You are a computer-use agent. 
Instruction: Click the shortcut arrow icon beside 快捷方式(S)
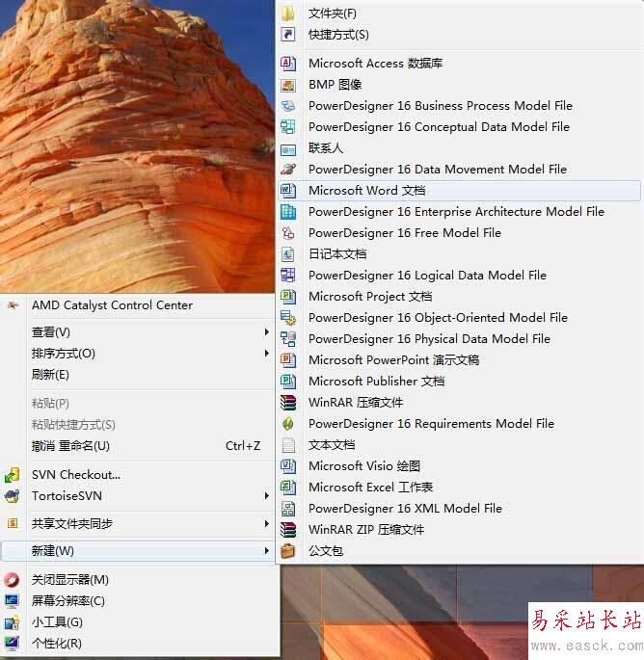click(x=288, y=35)
